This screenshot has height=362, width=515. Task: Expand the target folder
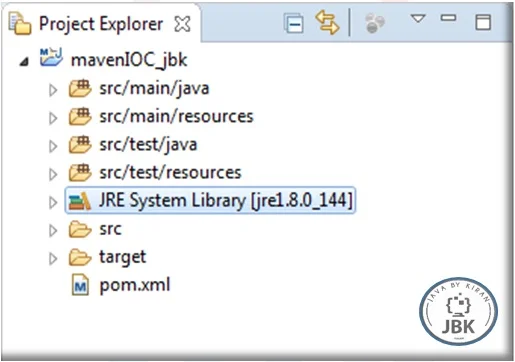[53, 258]
